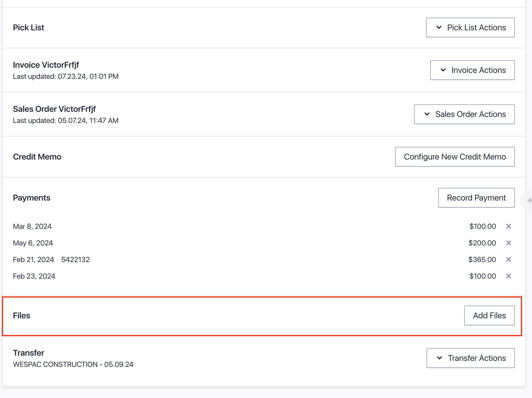This screenshot has width=532, height=398.
Task: Open the Pick List Actions dropdown
Action: click(470, 28)
